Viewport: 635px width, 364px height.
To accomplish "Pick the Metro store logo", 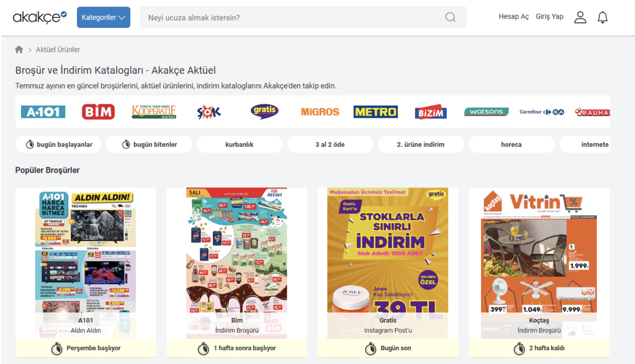I will coord(375,112).
